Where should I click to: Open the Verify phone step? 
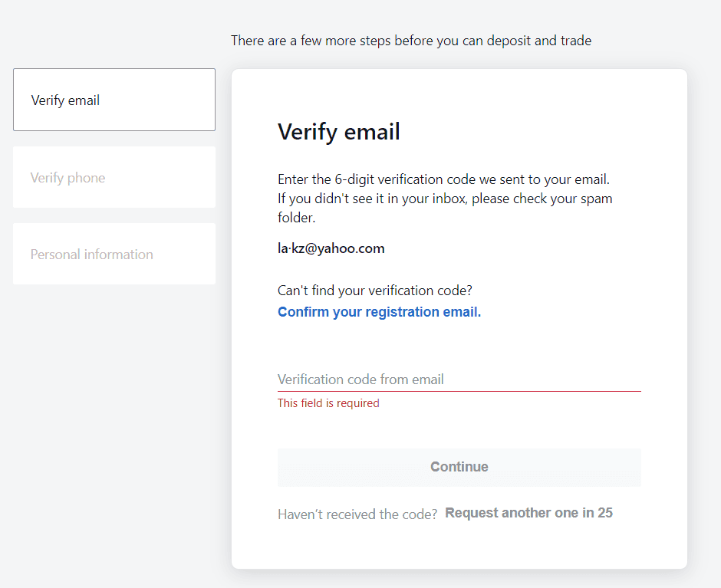pyautogui.click(x=114, y=177)
